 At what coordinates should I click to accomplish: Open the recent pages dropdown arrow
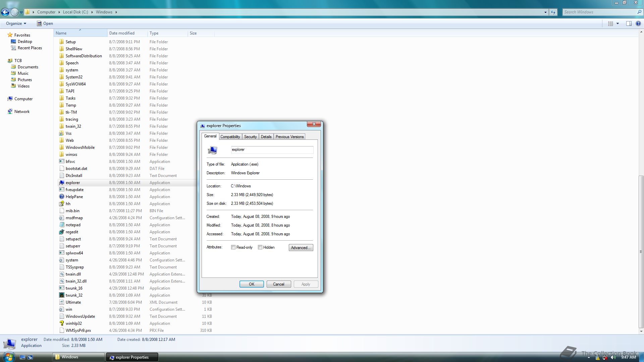point(21,12)
